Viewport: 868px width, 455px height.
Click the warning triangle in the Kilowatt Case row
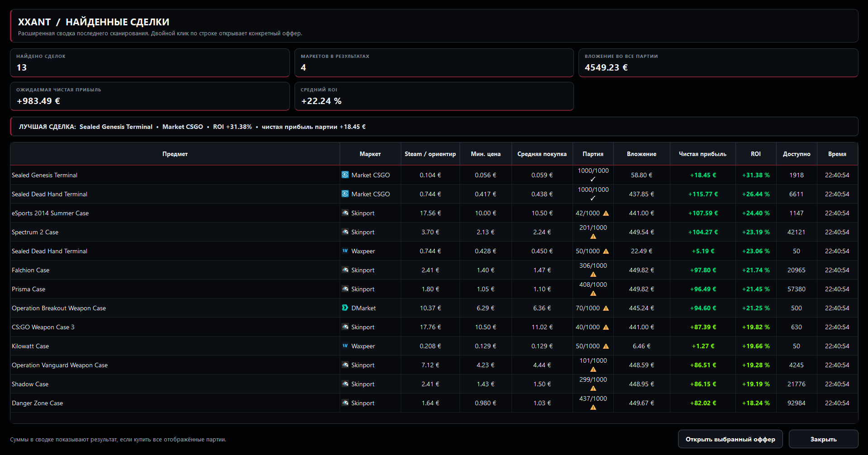tap(606, 346)
